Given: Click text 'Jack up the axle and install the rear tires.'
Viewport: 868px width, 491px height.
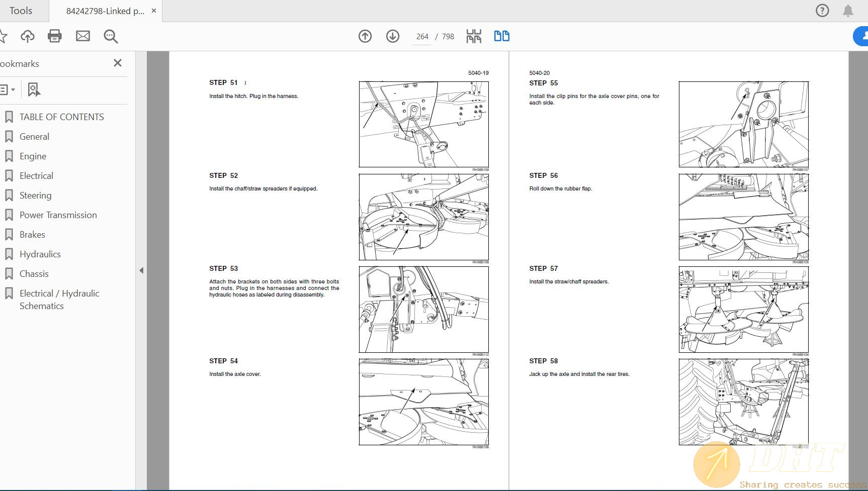Looking at the screenshot, I should coord(579,374).
